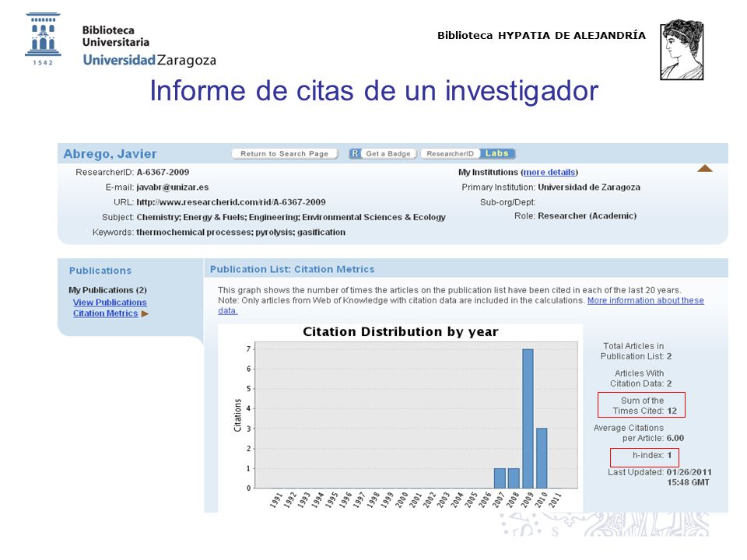Click the 2010 bar in the chart
The image size is (747, 560).
pos(542,458)
